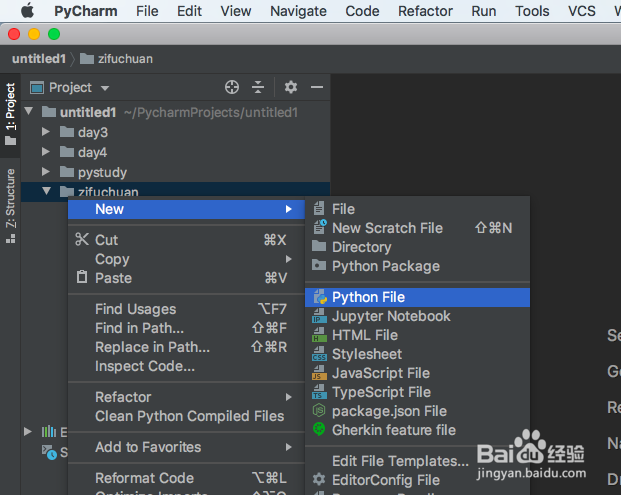Open the Refactor menu in menu bar
This screenshot has width=621, height=495.
[425, 11]
